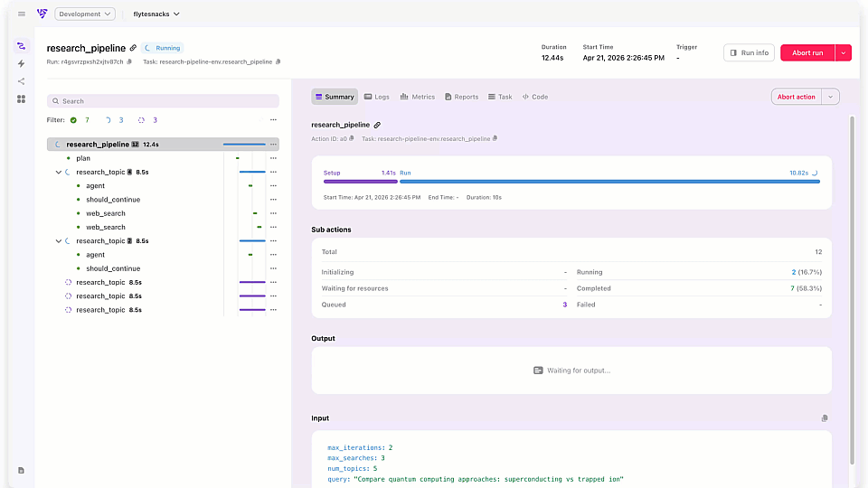Viewport: 868px width, 488px height.
Task: Click the max_iterations: 2 input line
Action: [x=360, y=447]
